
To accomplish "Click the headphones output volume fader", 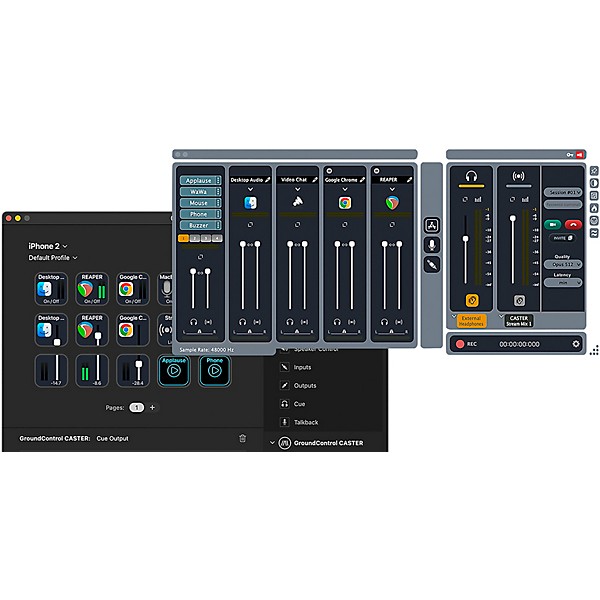I will pyautogui.click(x=465, y=238).
